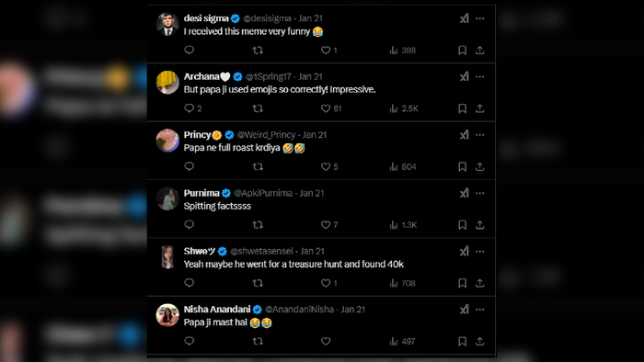Retweet Nisha Anandani's tweet
The height and width of the screenshot is (362, 644).
(258, 341)
